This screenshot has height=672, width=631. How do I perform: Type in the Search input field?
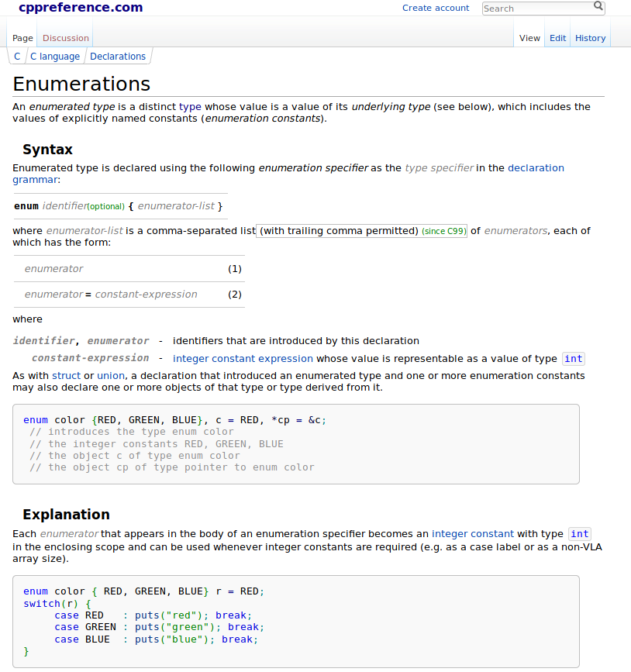[537, 9]
